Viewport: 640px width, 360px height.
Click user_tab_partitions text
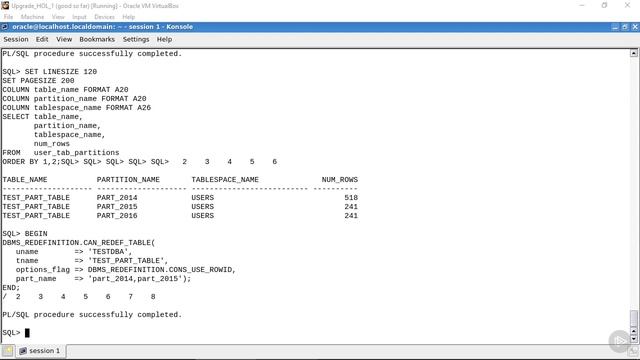coord(76,153)
